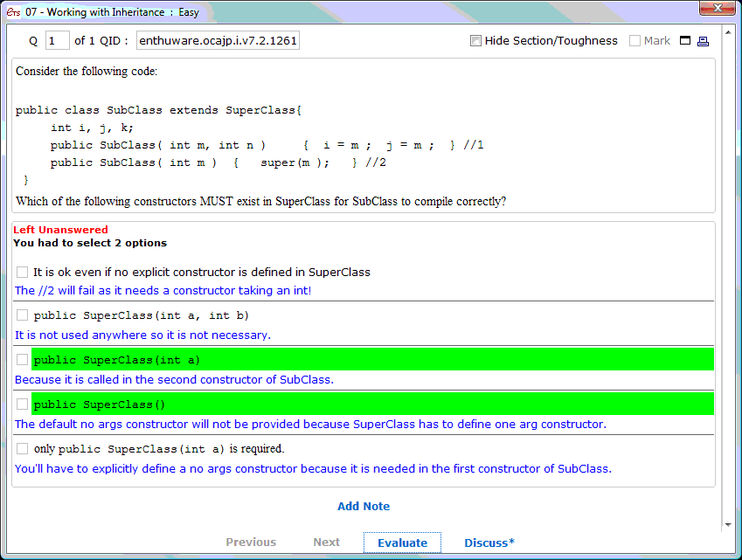Select 'only public SuperClass(int a) is required'
The width and height of the screenshot is (742, 560).
tap(23, 449)
